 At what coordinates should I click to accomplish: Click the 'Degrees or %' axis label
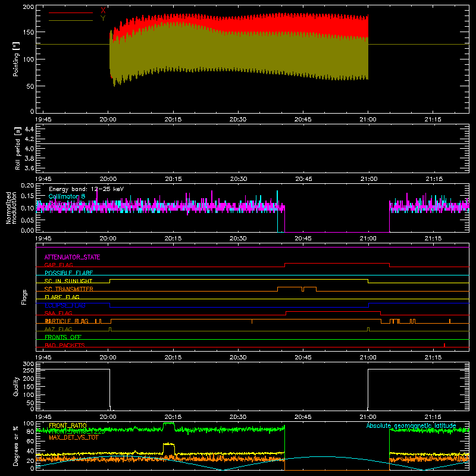[x=16, y=446]
